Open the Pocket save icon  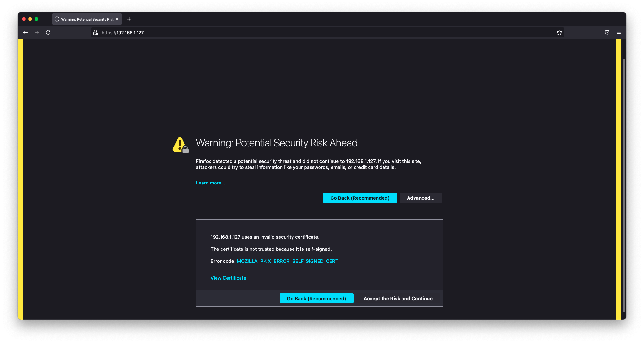tap(607, 32)
